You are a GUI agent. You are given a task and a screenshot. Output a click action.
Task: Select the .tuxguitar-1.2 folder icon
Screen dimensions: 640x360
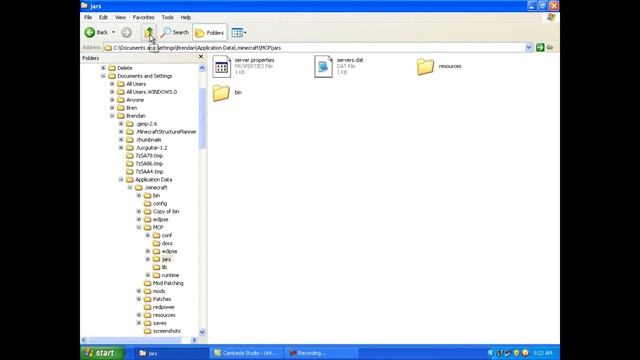130,148
